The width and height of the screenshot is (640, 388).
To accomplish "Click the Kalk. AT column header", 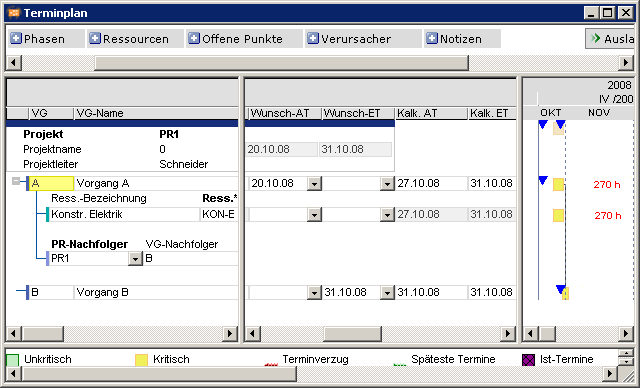I will coord(431,113).
